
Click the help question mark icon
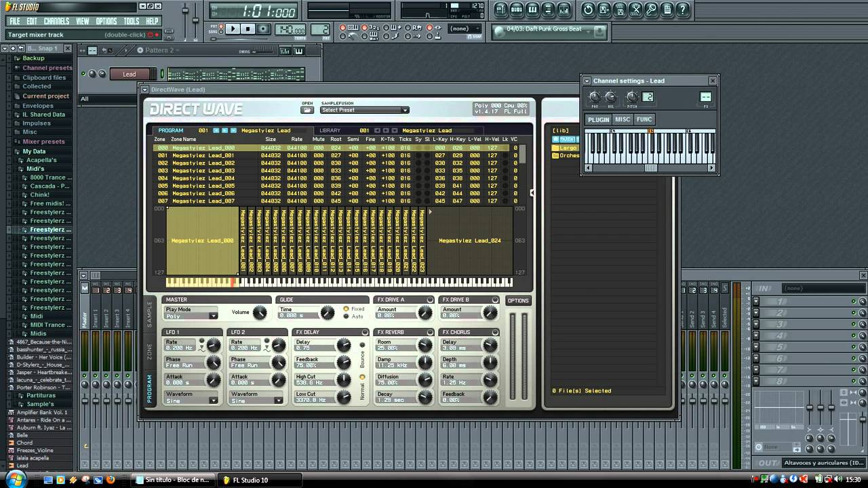click(683, 9)
